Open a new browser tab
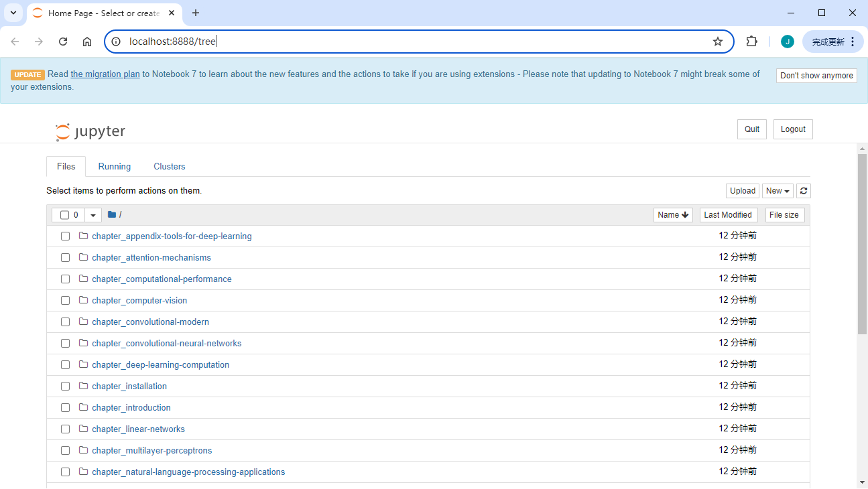The image size is (868, 489). 196,13
